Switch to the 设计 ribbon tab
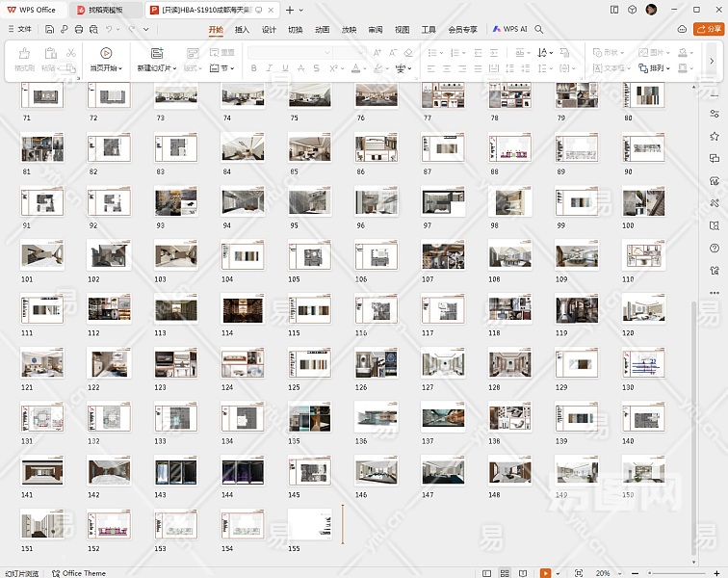 pyautogui.click(x=269, y=29)
